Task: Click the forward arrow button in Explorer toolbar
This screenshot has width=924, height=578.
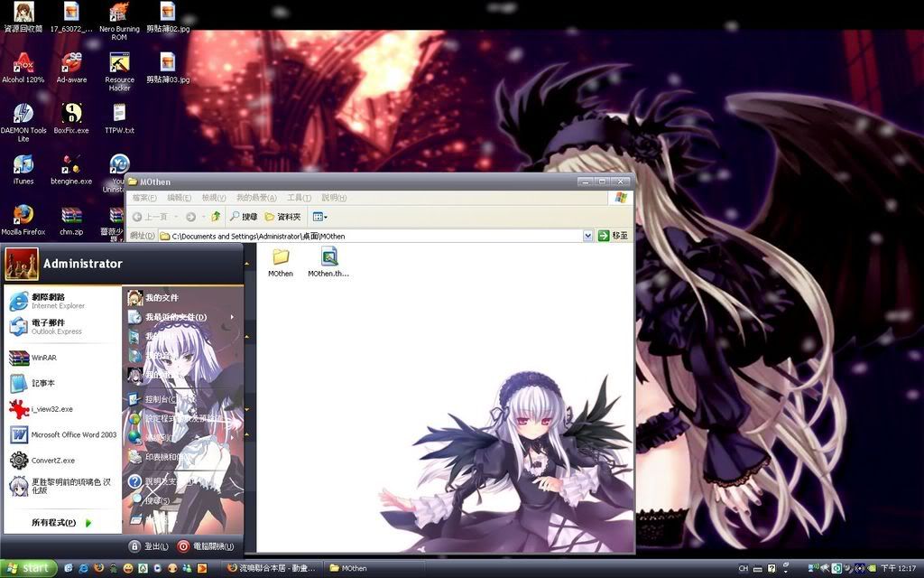Action: pos(191,217)
